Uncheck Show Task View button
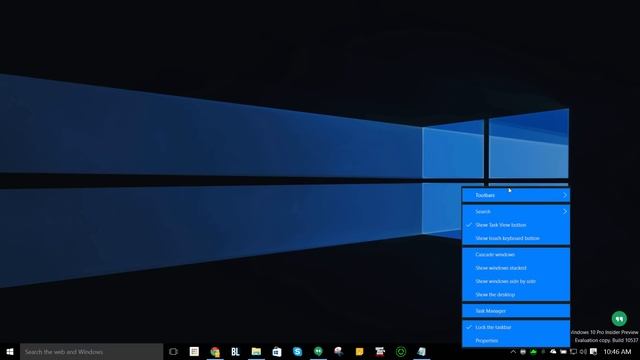Viewport: 640px width, 360px height. pos(516,225)
